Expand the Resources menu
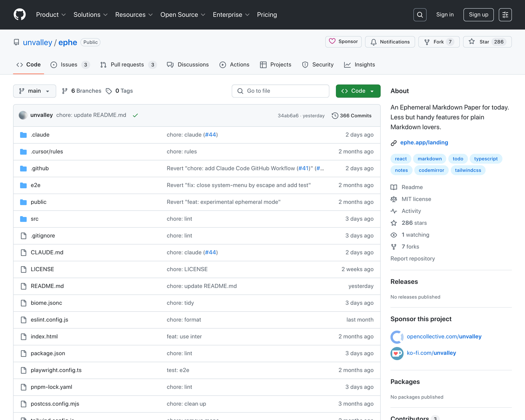Image resolution: width=525 pixels, height=420 pixels. coord(134,15)
